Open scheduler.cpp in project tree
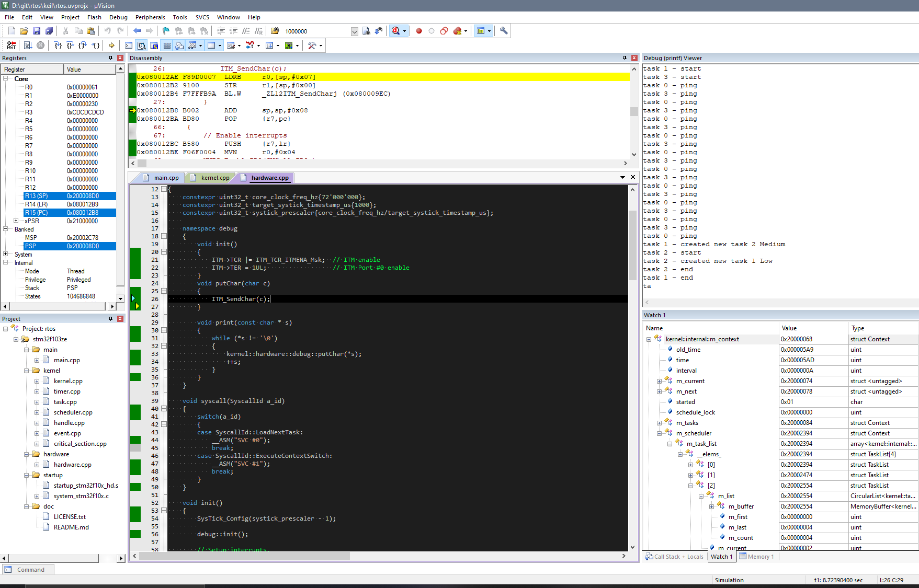Viewport: 919px width, 588px height. [x=73, y=412]
